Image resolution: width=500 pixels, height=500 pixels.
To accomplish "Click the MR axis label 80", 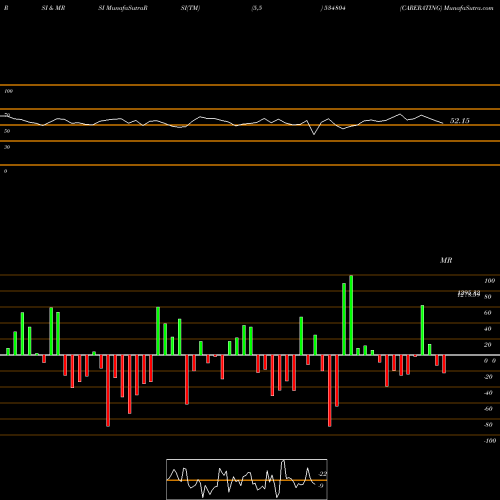I will [488, 297].
